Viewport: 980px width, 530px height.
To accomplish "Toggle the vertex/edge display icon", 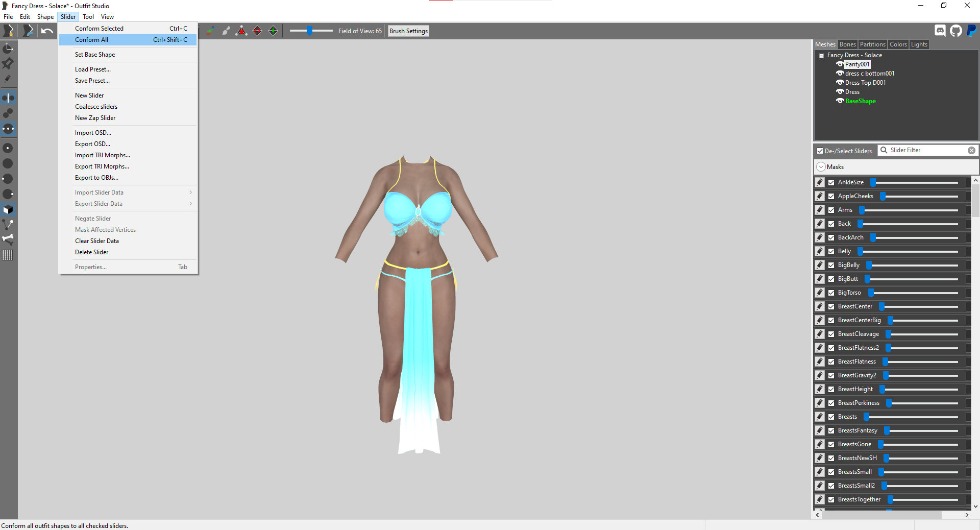I will [8, 224].
